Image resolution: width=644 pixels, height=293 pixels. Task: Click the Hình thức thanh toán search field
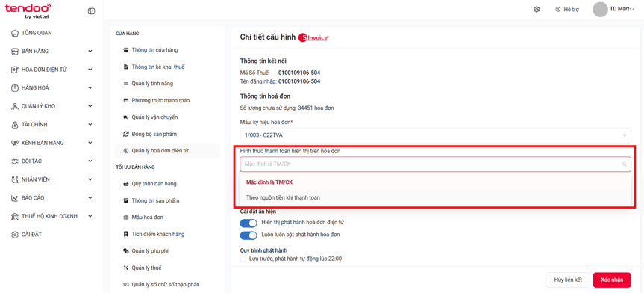tap(435, 164)
